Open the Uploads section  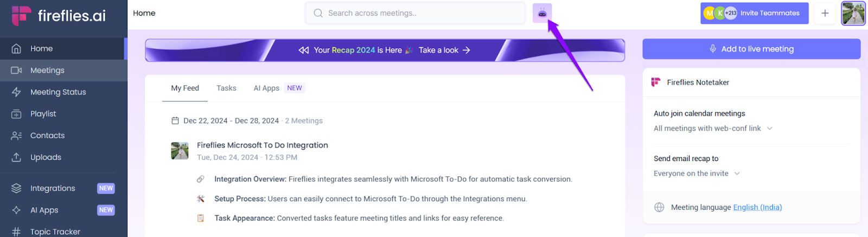46,157
